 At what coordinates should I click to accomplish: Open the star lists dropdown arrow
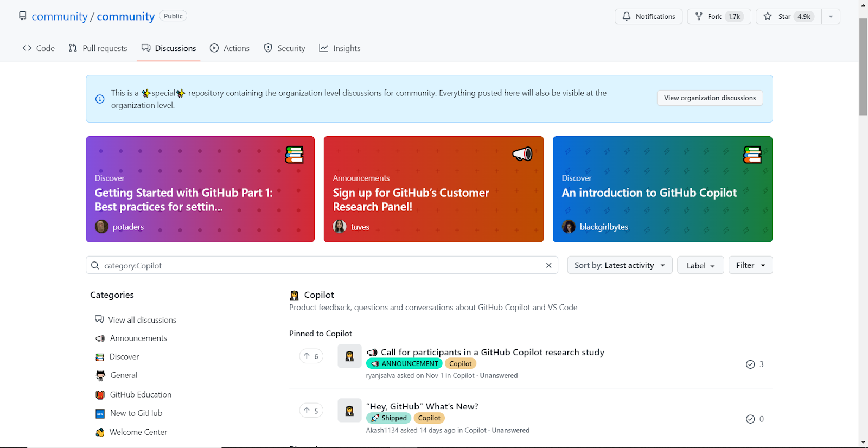point(831,16)
